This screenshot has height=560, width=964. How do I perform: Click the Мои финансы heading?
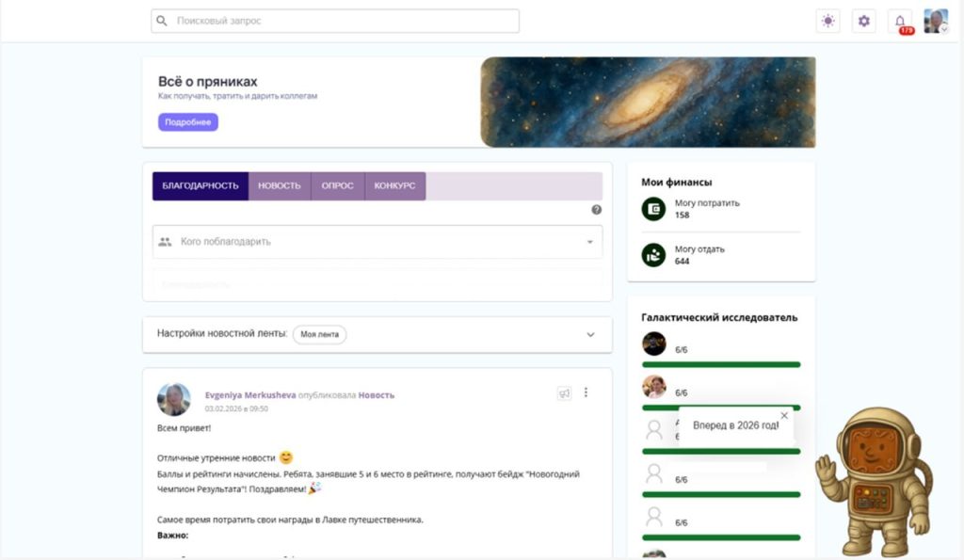pos(676,182)
